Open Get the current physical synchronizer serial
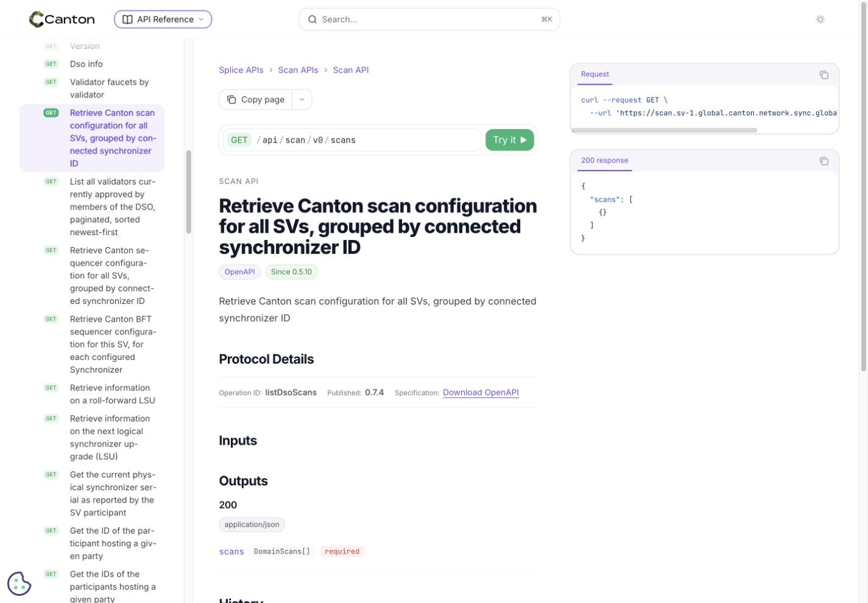The image size is (868, 603). coord(92,494)
